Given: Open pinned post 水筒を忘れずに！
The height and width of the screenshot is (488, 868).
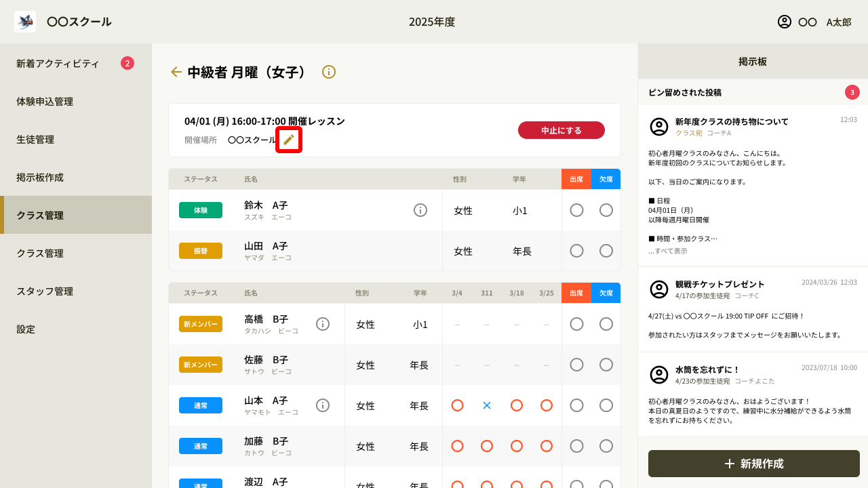Looking at the screenshot, I should click(707, 369).
